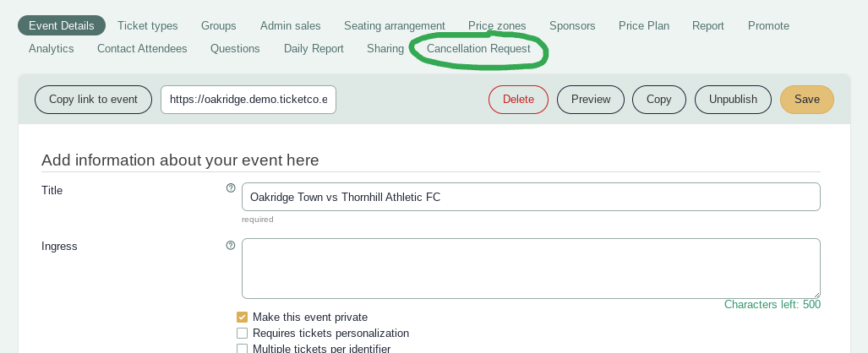Image resolution: width=868 pixels, height=353 pixels.
Task: Check Multiple tickets per identifier
Action: (242, 349)
